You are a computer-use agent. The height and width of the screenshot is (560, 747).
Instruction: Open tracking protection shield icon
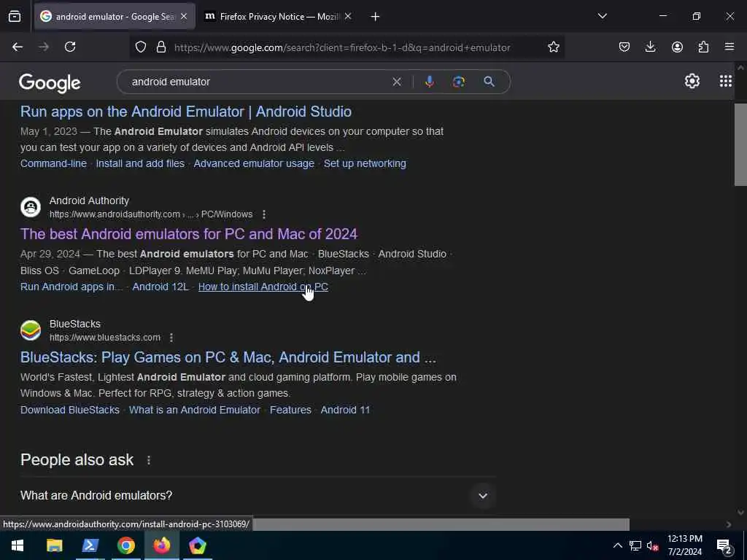tap(141, 47)
